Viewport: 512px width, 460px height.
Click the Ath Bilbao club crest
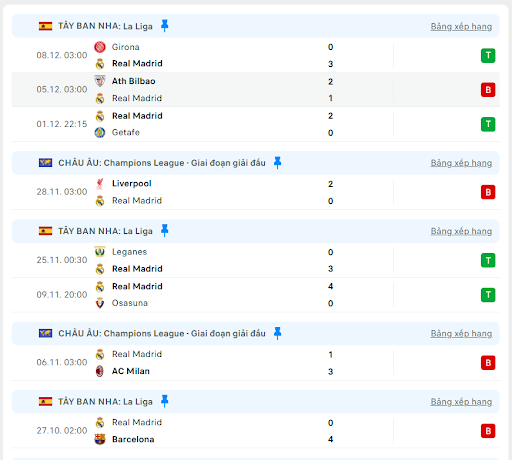[x=100, y=81]
